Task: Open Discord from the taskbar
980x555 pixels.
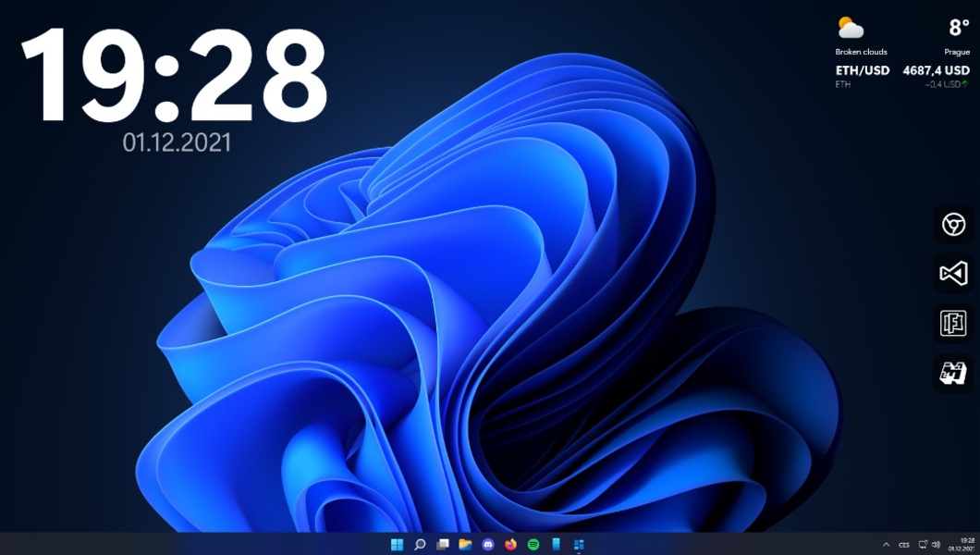Action: click(x=488, y=544)
